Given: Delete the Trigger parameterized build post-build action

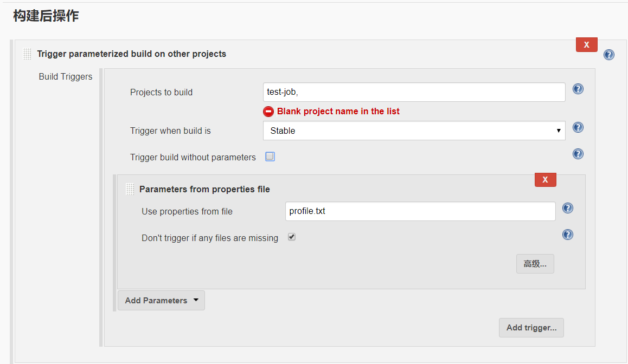Looking at the screenshot, I should [x=586, y=45].
